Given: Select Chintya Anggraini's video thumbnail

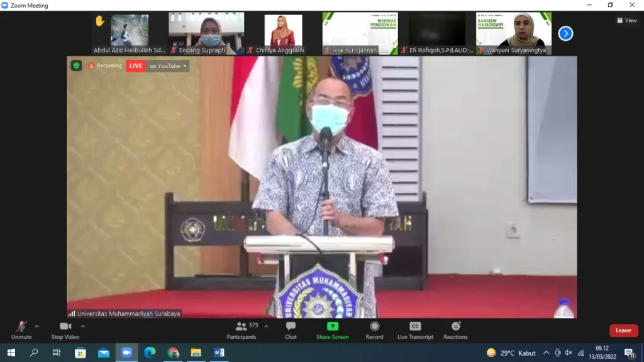Looking at the screenshot, I should (x=283, y=33).
